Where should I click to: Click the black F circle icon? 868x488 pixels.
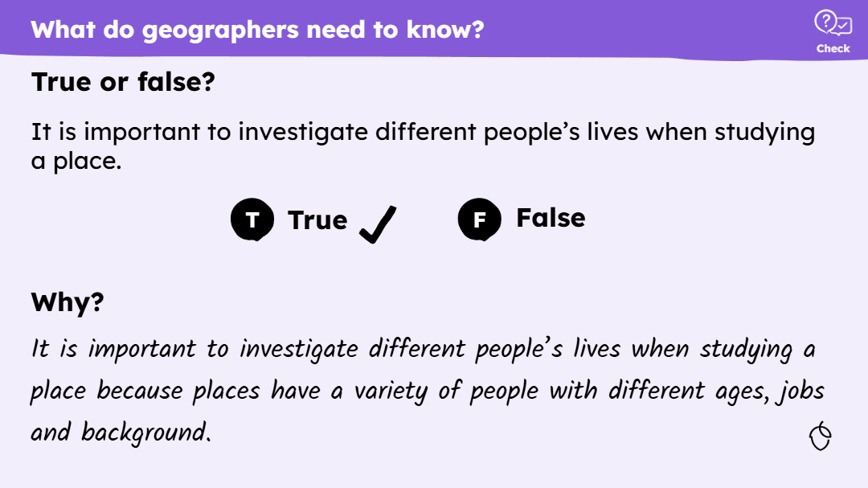pyautogui.click(x=479, y=219)
